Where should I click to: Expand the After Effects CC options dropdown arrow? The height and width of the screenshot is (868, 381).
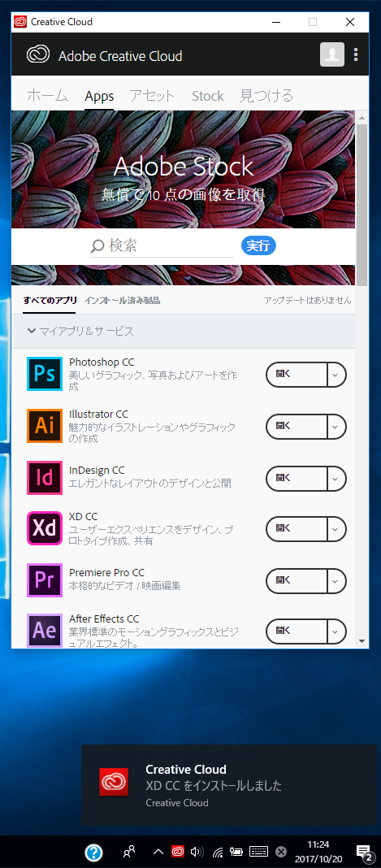click(x=336, y=631)
